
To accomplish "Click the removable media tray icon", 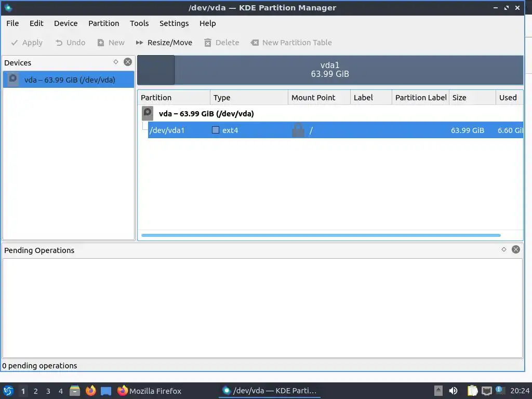I will pyautogui.click(x=438, y=391).
